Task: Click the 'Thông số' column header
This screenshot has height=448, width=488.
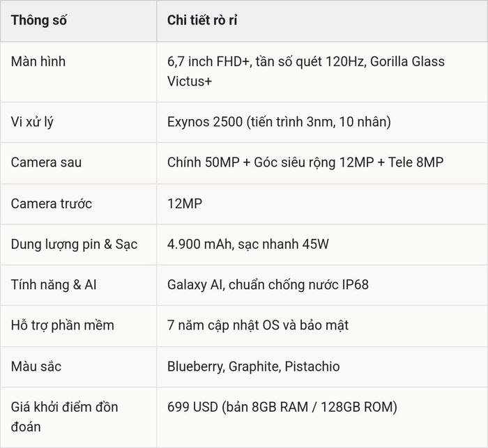Action: (38, 20)
